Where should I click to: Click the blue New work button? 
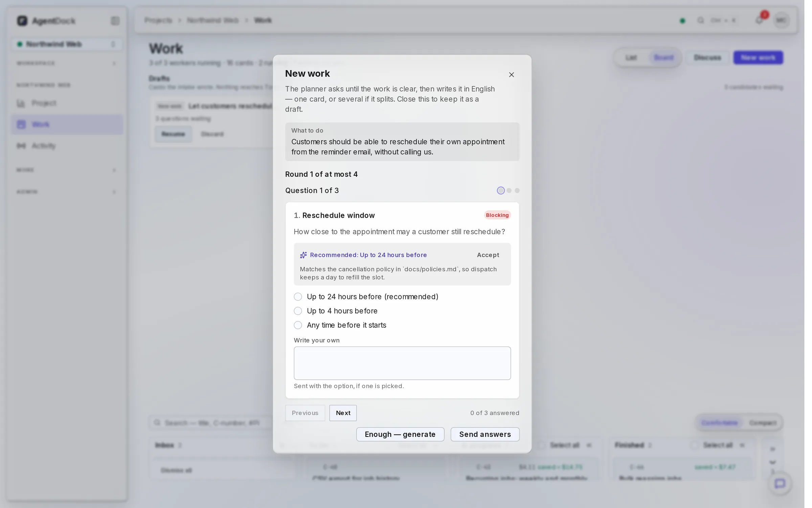click(758, 58)
